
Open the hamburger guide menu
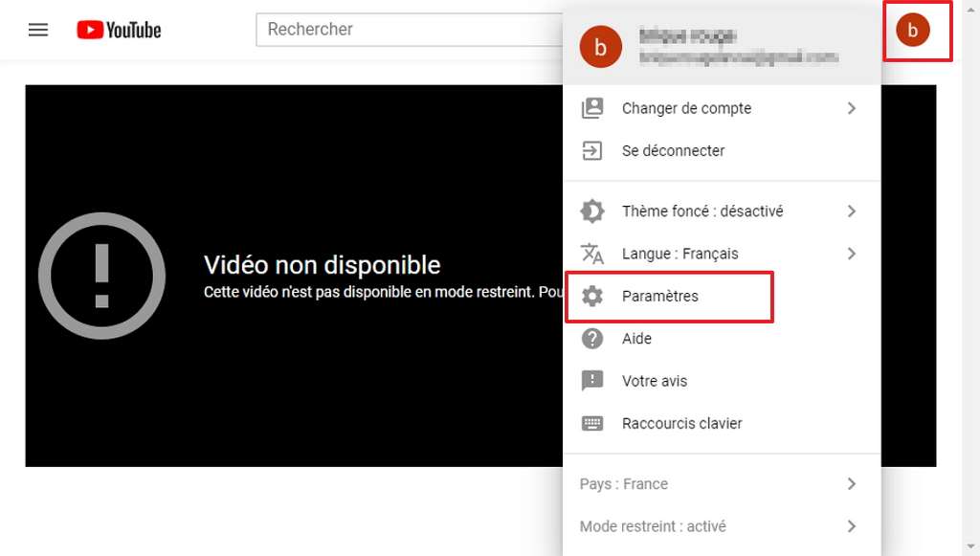point(38,30)
